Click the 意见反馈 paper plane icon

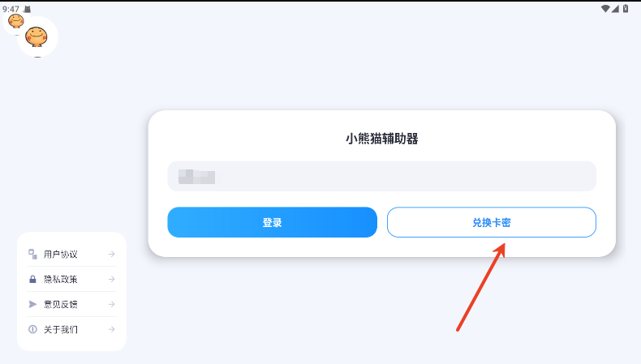tap(32, 304)
